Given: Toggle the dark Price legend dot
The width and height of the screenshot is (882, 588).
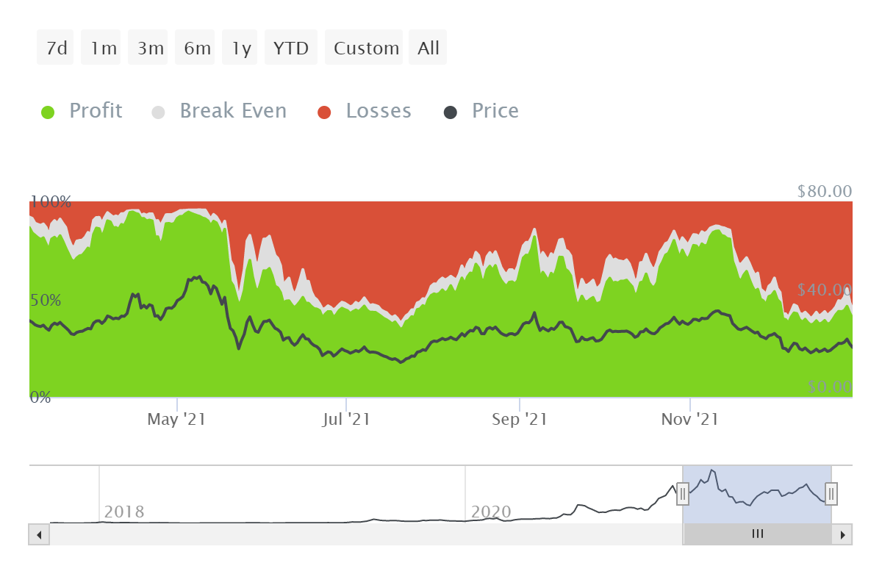Looking at the screenshot, I should 451,112.
